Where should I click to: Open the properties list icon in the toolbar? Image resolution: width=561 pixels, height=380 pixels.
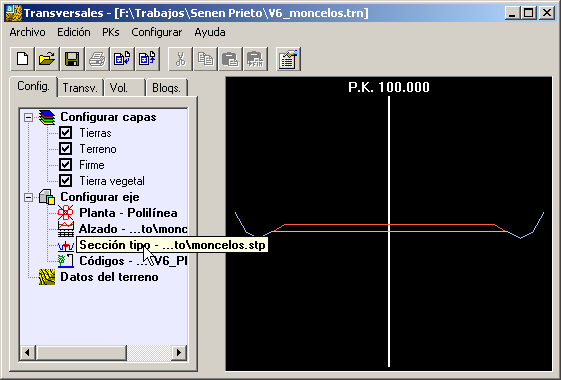[288, 59]
